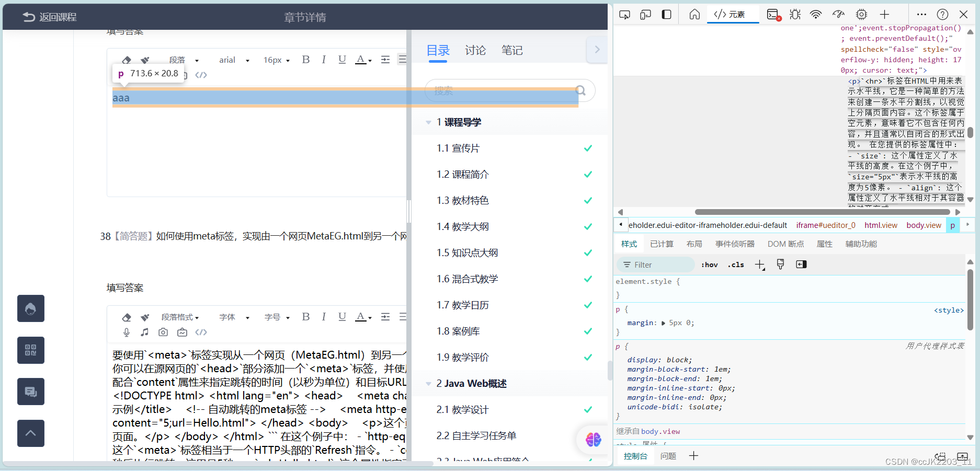Open the chat feedback sidebar button
The height and width of the screenshot is (471, 980).
(31, 392)
